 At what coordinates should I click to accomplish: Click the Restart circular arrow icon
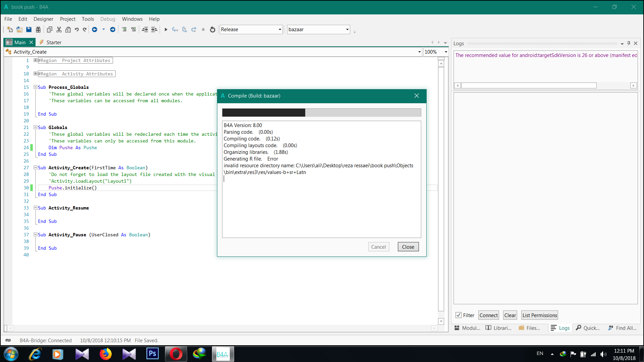click(212, 29)
